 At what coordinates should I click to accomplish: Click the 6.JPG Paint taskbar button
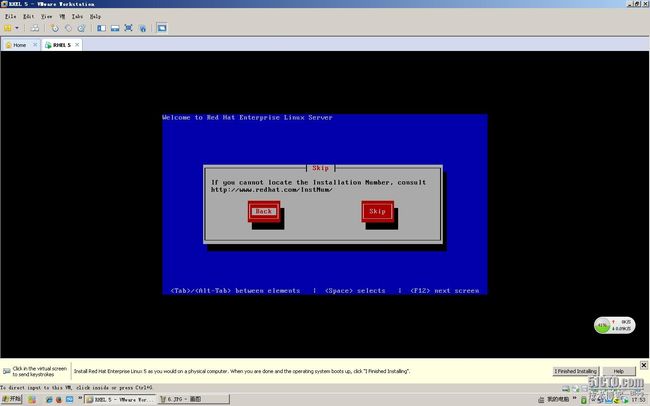pos(194,399)
